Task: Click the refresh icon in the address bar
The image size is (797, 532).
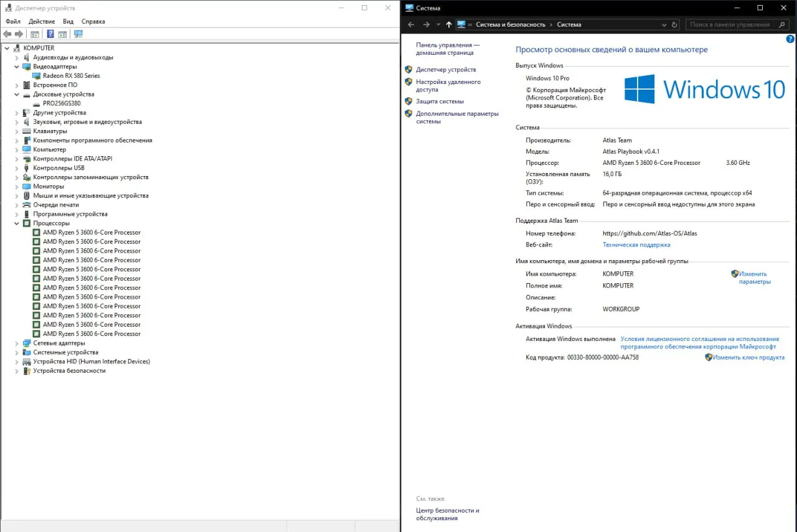Action: (x=674, y=25)
